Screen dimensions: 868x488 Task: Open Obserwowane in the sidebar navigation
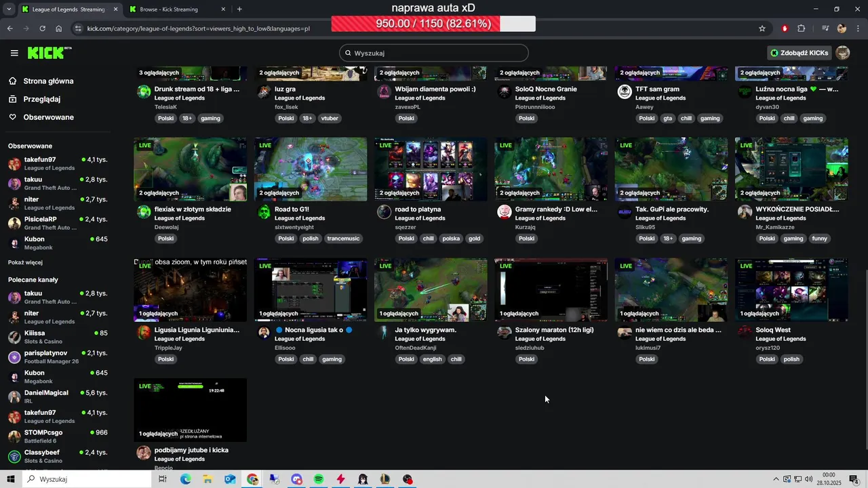pos(49,117)
